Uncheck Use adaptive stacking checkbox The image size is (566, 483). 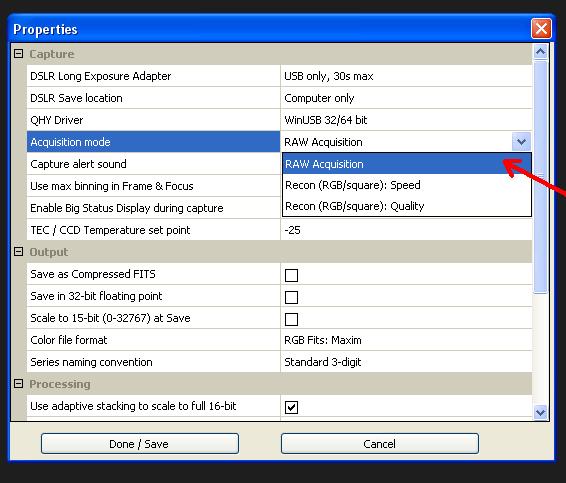click(x=291, y=407)
